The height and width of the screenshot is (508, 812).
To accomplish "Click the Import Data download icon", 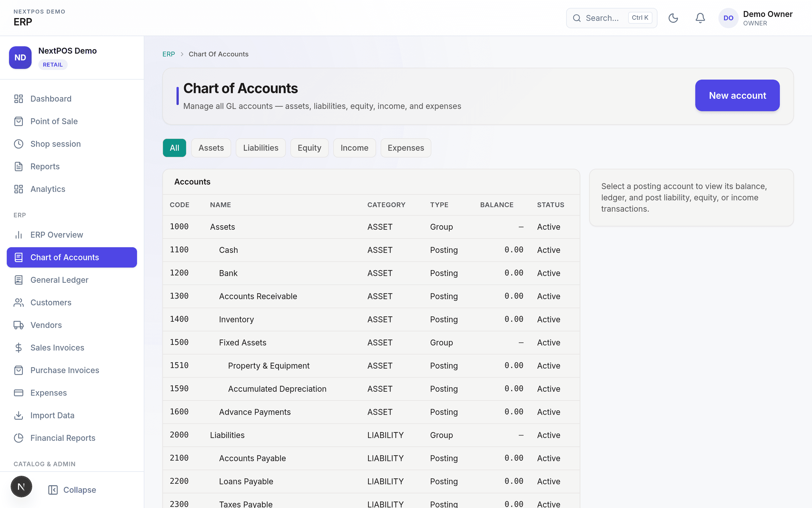I will 18,415.
